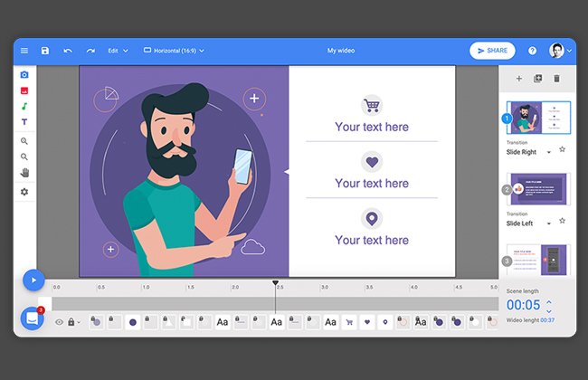Toggle the lock for all layers
This screenshot has width=588, height=380.
(x=71, y=322)
